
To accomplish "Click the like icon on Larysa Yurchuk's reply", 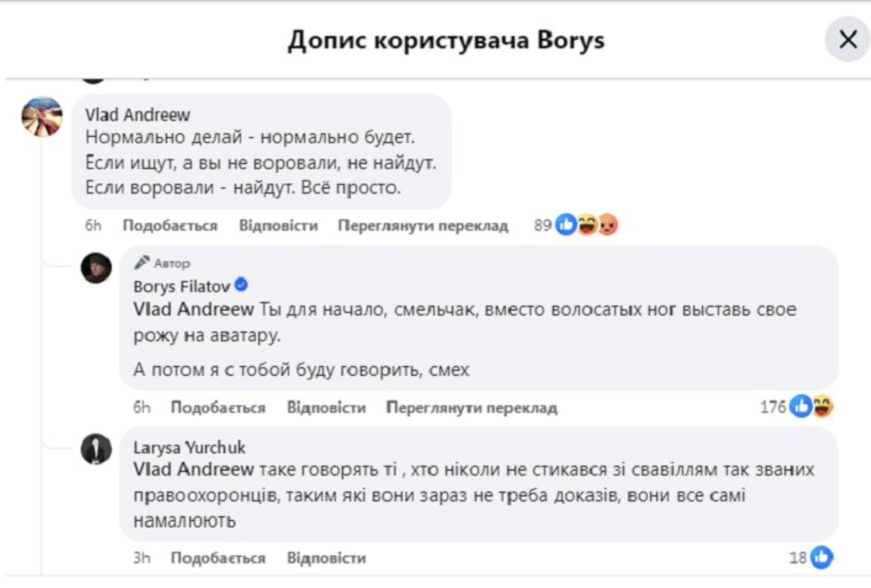I will click(822, 557).
